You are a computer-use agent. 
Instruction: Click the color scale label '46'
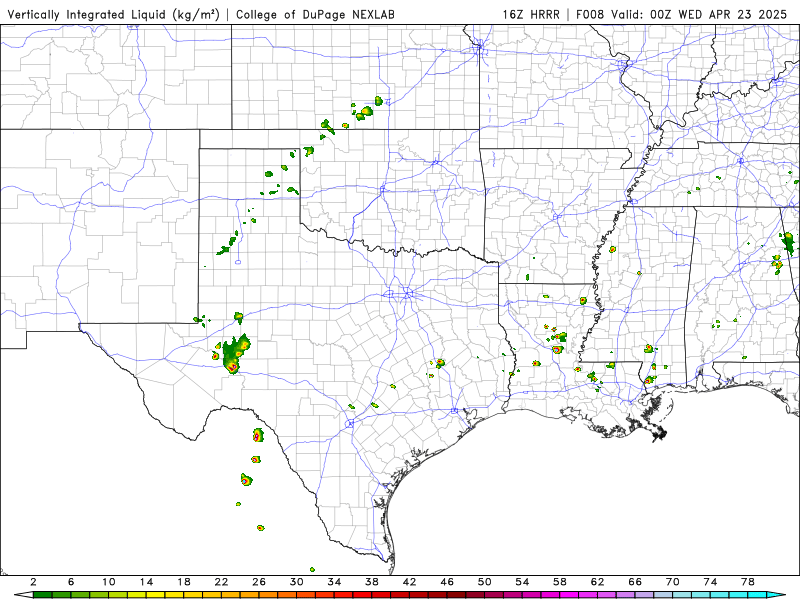pyautogui.click(x=447, y=582)
